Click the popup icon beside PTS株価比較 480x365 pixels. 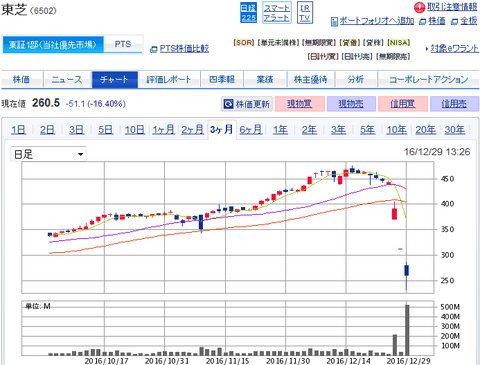154,49
